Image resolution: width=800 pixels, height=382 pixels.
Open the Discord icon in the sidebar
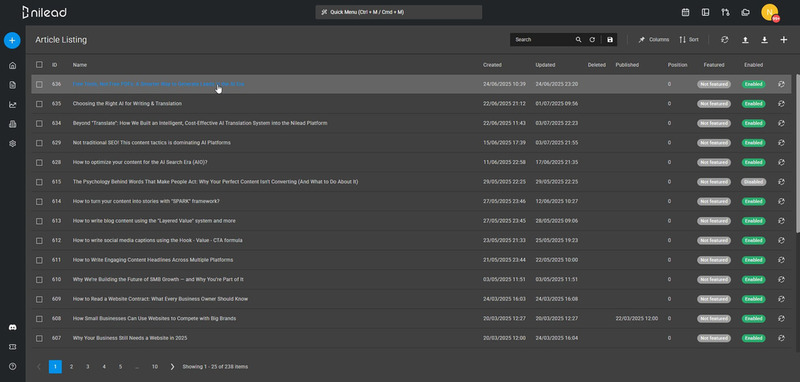[x=13, y=327]
